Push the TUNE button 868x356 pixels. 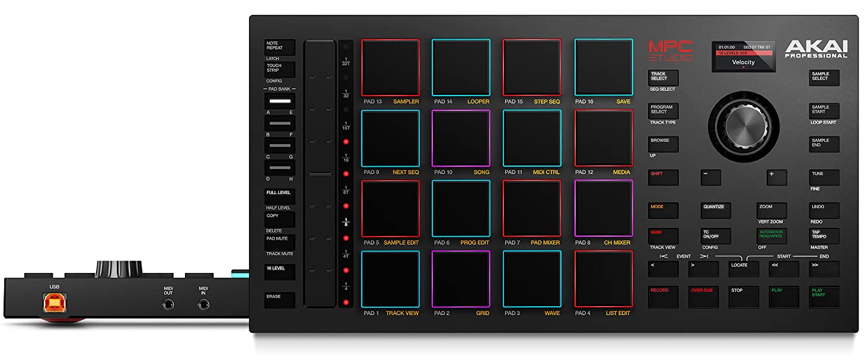coord(824,177)
